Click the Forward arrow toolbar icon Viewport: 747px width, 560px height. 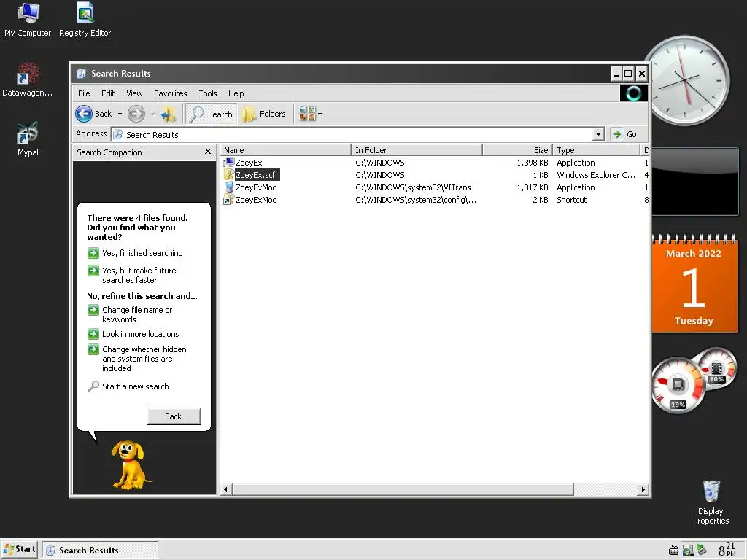tap(136, 114)
